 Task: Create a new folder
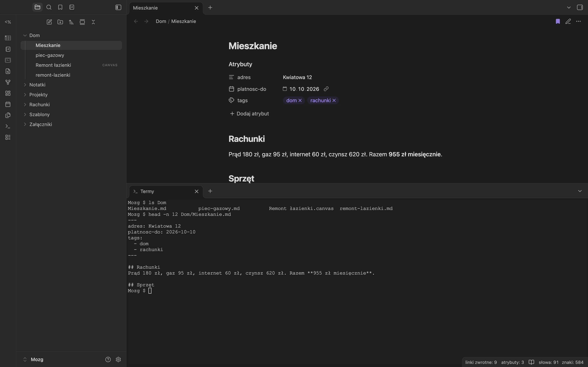(60, 22)
